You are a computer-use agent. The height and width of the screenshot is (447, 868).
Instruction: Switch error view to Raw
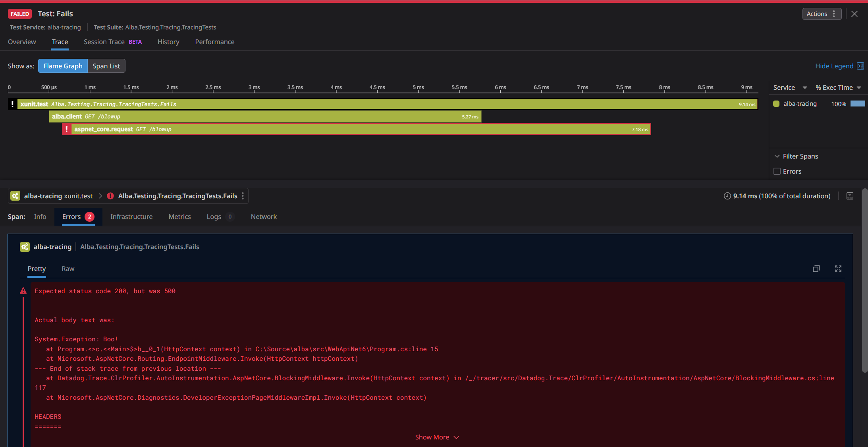(x=68, y=269)
